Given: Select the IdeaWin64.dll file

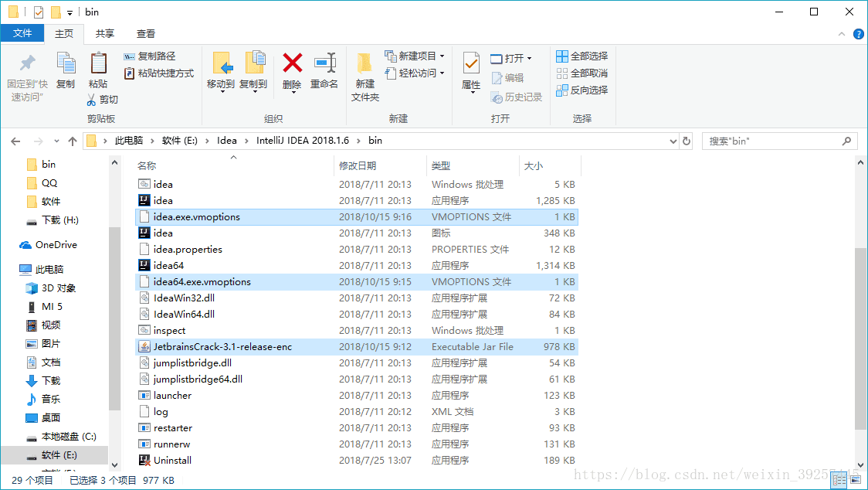Looking at the screenshot, I should 357,315.
